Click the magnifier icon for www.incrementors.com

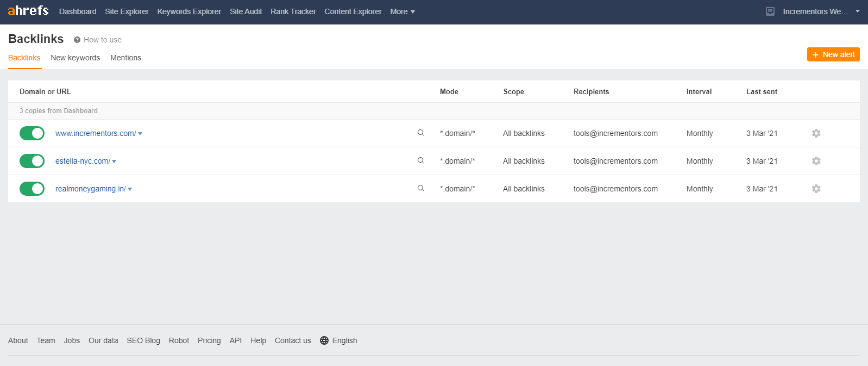(420, 133)
